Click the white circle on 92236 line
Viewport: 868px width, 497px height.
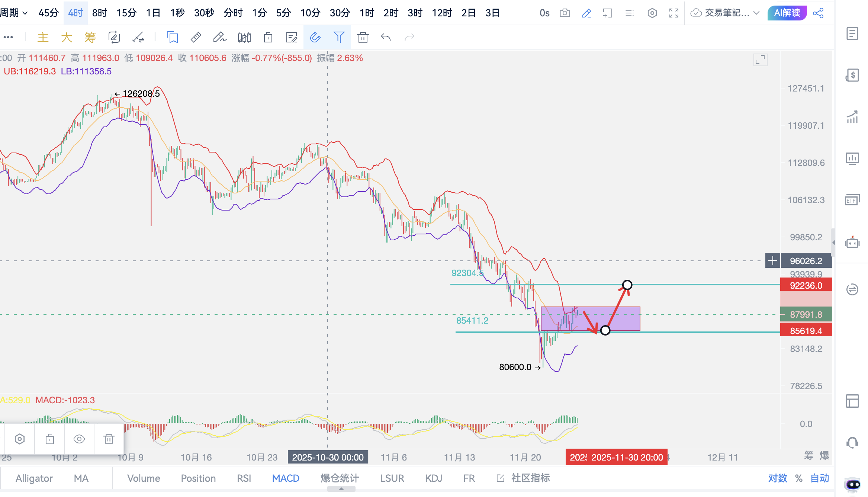tap(627, 285)
